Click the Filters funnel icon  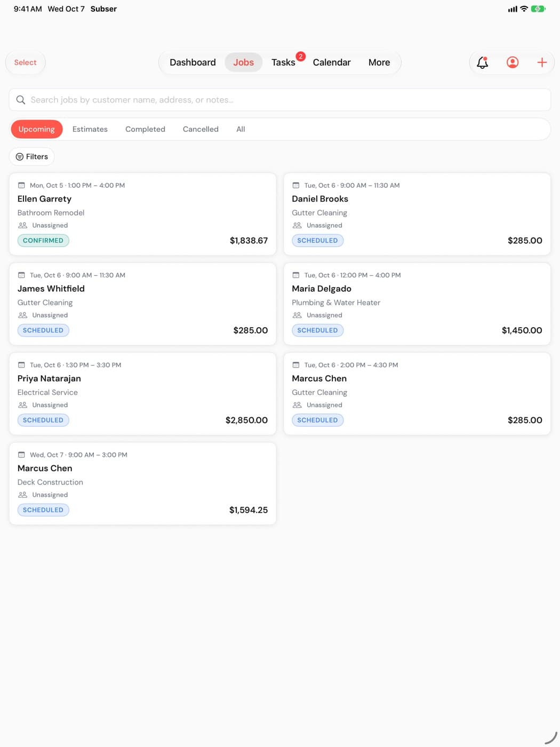tap(20, 157)
